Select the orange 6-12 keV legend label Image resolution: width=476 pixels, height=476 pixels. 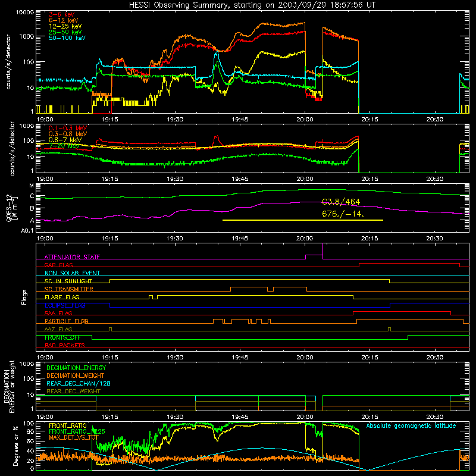pos(64,20)
